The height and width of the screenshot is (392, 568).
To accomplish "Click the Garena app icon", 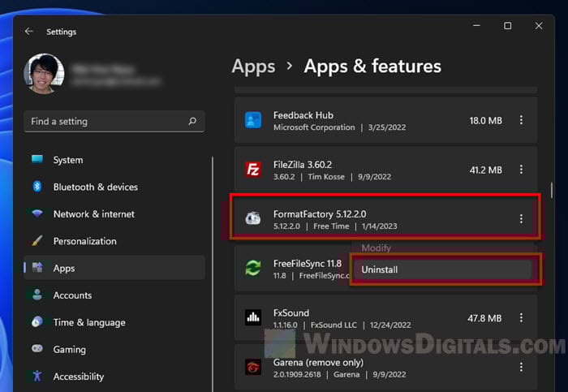I will (x=253, y=367).
